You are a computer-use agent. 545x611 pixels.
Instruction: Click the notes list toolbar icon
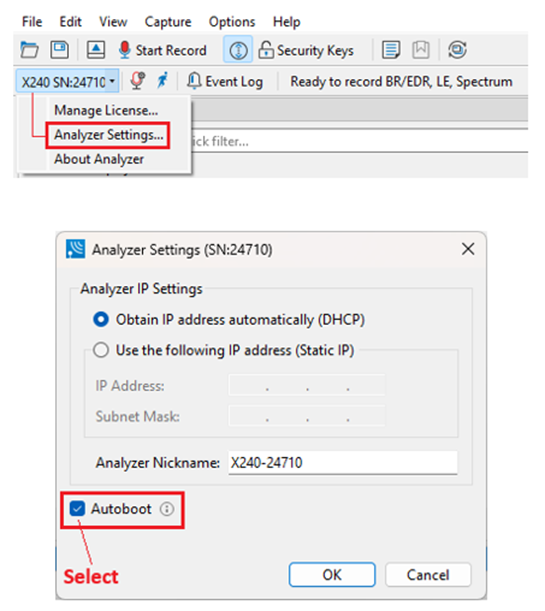coord(391,50)
